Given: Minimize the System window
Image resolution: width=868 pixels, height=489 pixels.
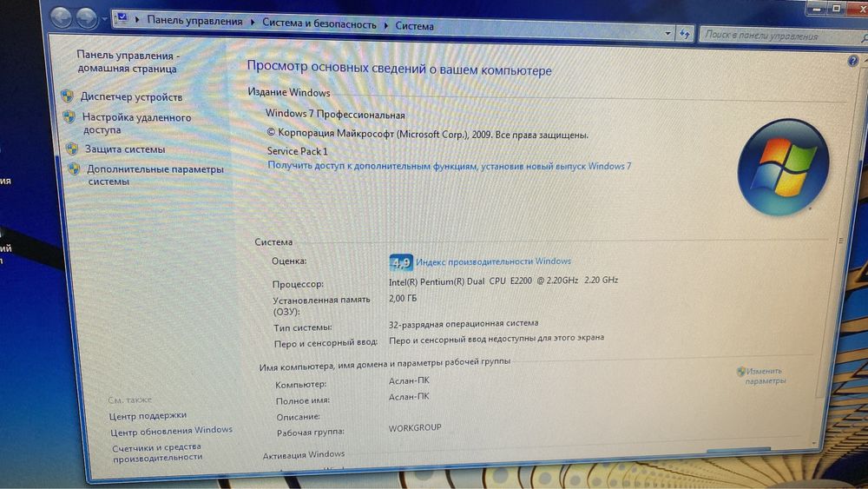Looking at the screenshot, I should (x=816, y=9).
